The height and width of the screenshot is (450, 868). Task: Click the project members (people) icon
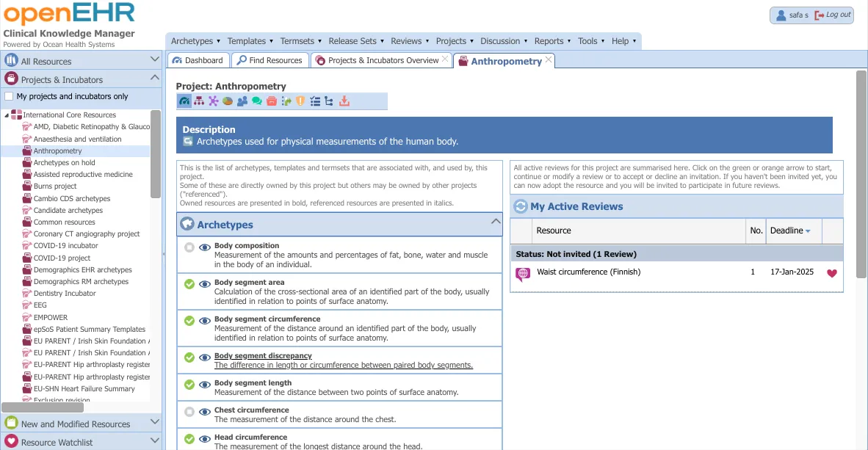click(x=242, y=101)
